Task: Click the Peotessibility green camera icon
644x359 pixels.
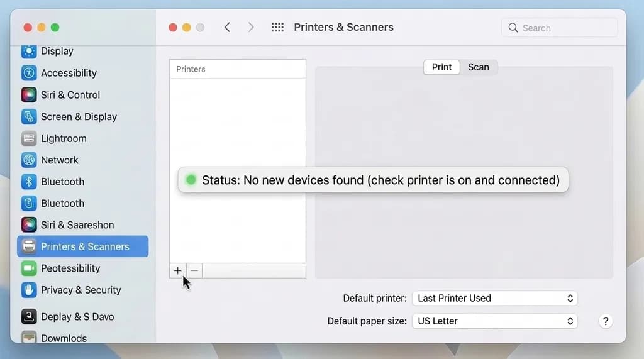Action: [29, 268]
